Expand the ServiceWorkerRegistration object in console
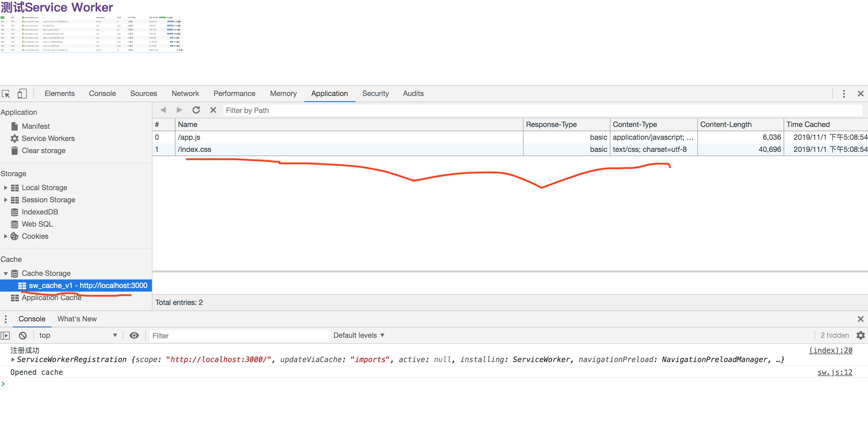868x421 pixels. click(13, 360)
